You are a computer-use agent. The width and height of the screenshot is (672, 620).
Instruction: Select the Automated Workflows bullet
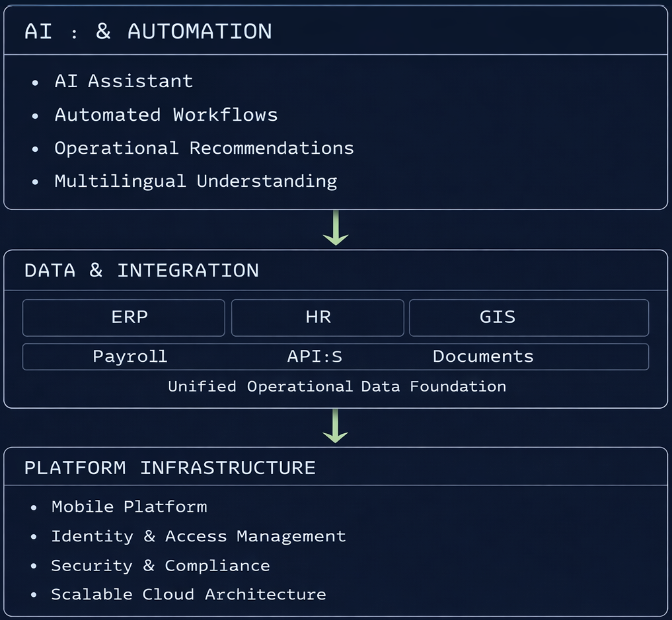pyautogui.click(x=166, y=115)
